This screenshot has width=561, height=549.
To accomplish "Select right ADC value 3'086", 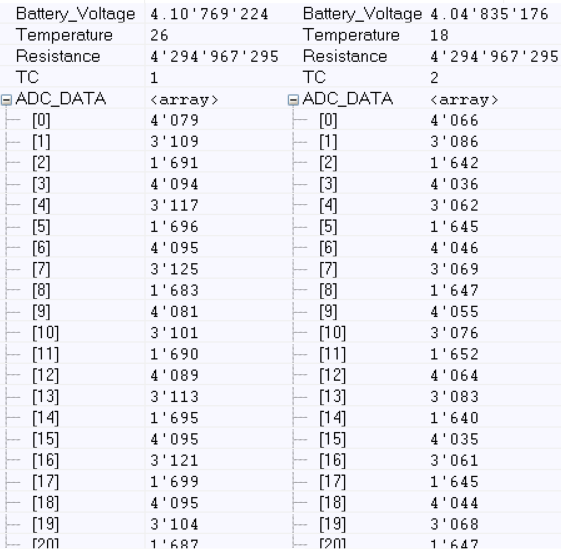I will coord(454,142).
